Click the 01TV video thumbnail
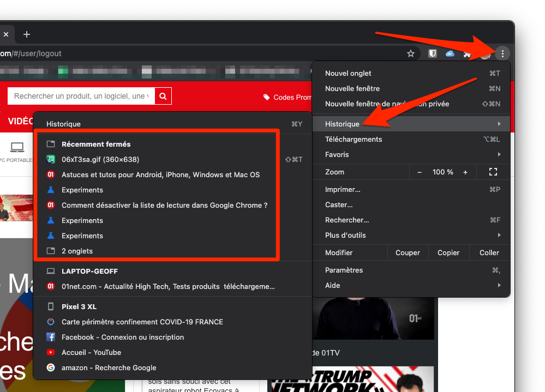545x392 pixels. coord(374,318)
